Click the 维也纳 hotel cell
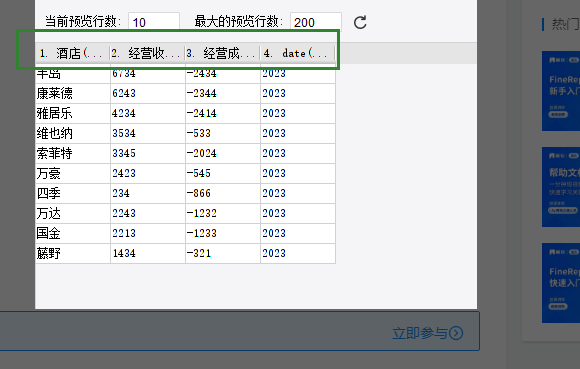This screenshot has height=369, width=580. coord(73,133)
